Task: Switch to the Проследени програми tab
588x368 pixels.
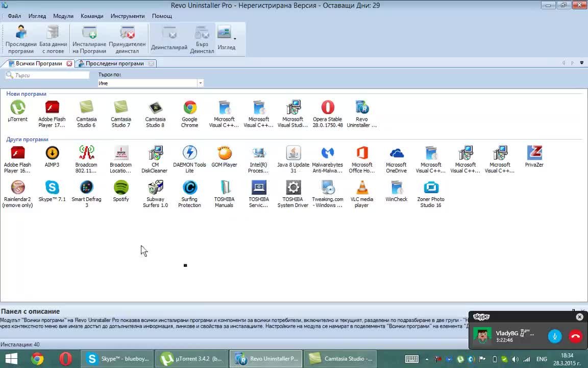Action: (114, 63)
